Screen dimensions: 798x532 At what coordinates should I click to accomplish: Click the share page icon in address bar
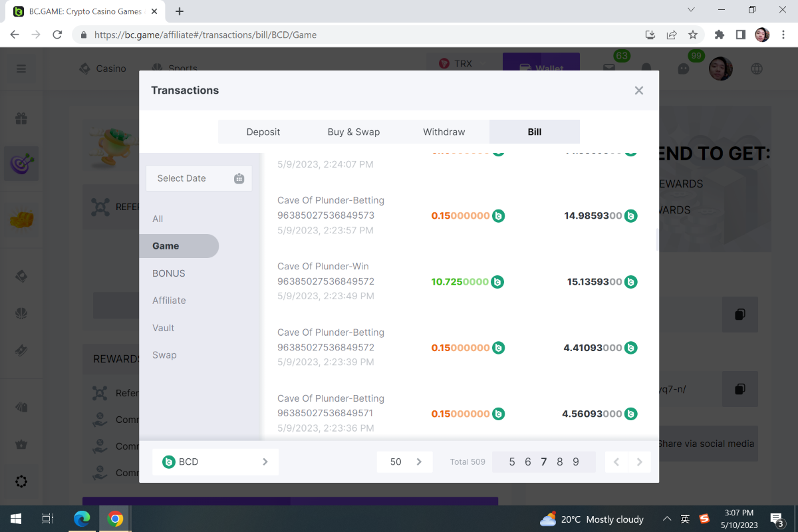pyautogui.click(x=672, y=35)
